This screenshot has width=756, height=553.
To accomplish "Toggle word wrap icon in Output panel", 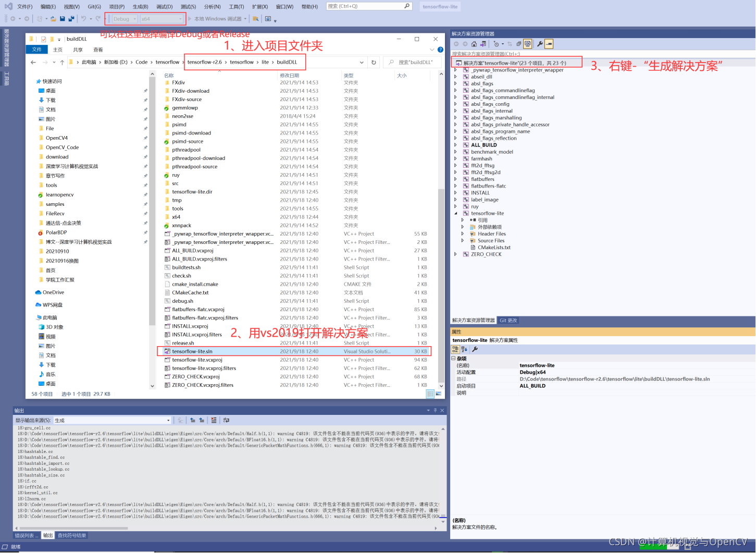I will point(226,420).
